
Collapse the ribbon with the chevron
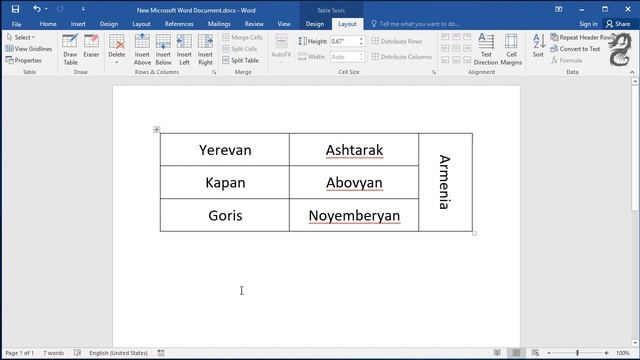tap(632, 72)
